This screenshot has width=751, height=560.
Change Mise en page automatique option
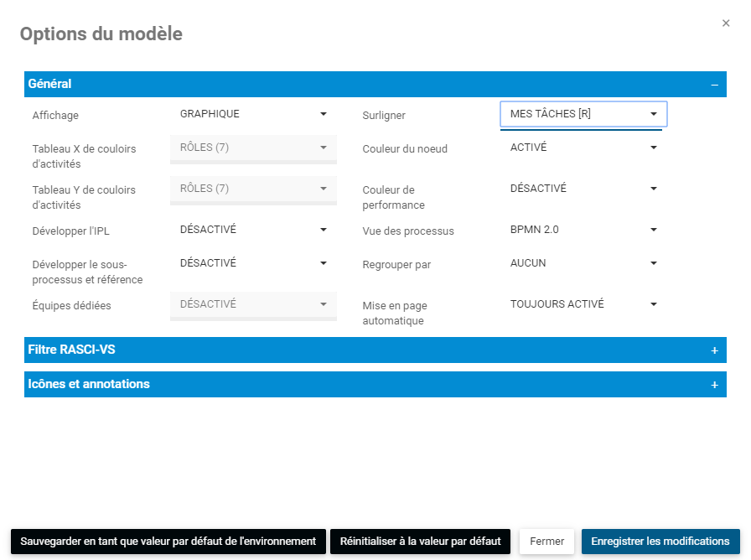[x=583, y=305]
